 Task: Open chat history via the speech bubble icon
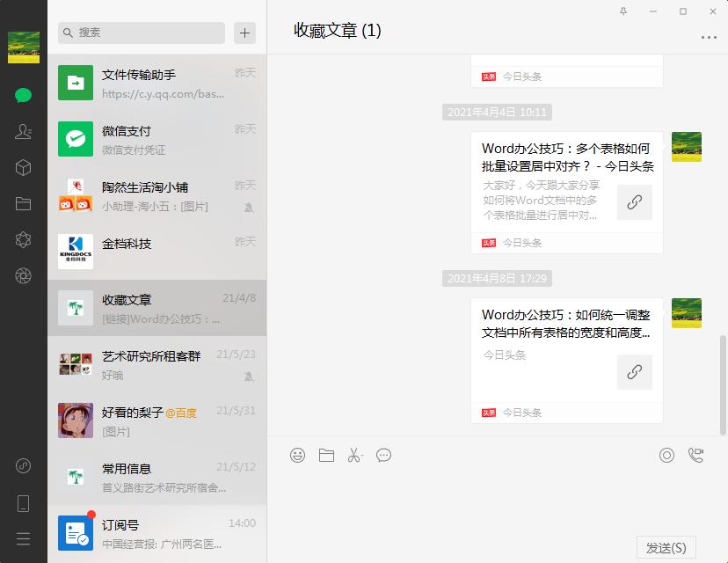point(384,455)
